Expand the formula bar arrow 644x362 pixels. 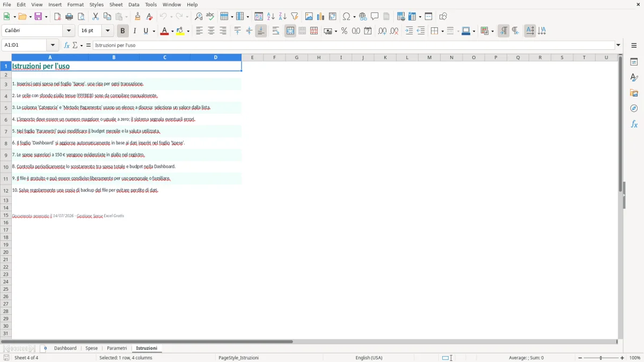click(618, 46)
